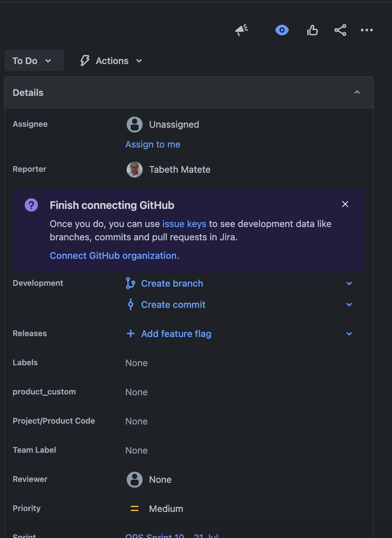Image resolution: width=392 pixels, height=538 pixels.
Task: Open the Actions dropdown
Action: (x=110, y=61)
